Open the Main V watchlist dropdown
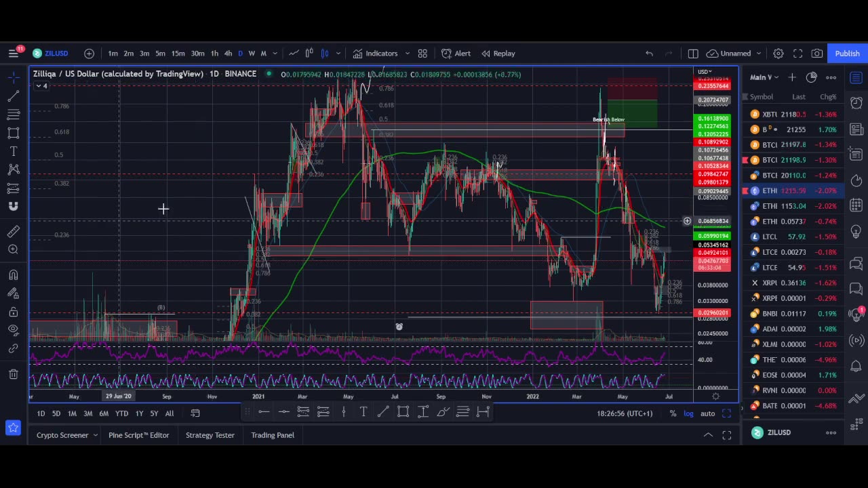Screen dimensions: 868x488 pyautogui.click(x=764, y=77)
